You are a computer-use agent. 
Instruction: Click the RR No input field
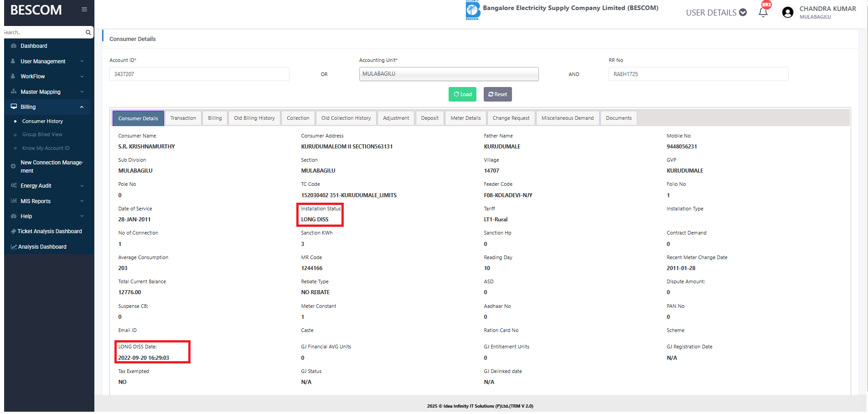coord(698,74)
